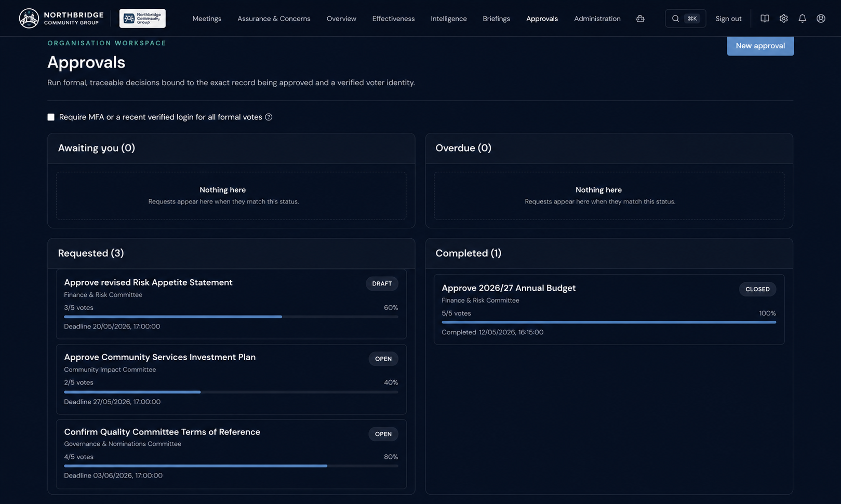Open the notifications bell
Image resolution: width=841 pixels, height=504 pixels.
(x=802, y=19)
